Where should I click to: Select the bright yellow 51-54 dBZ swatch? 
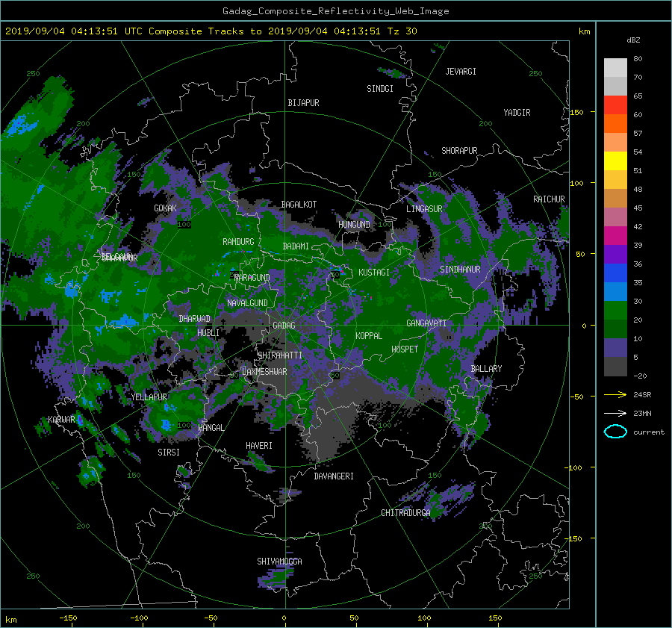click(x=615, y=161)
